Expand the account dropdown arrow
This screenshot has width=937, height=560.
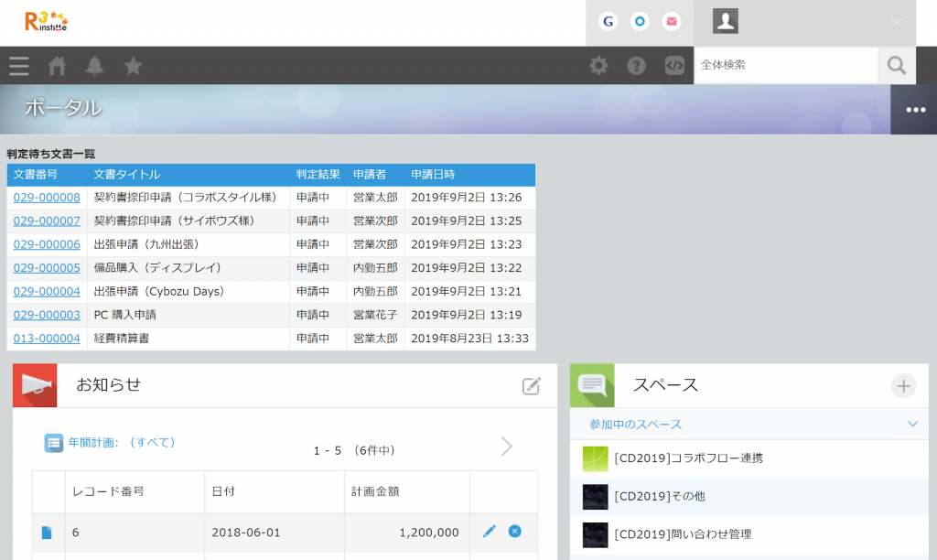[x=897, y=22]
